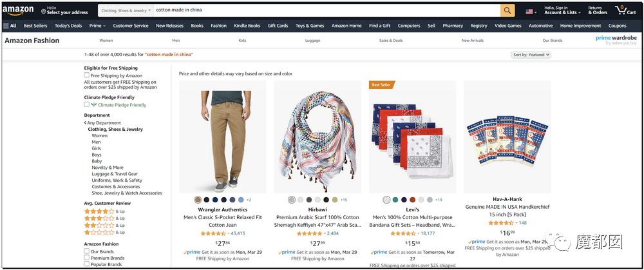Go back to Any Department
Screen dimensions: 644x270
(x=103, y=122)
